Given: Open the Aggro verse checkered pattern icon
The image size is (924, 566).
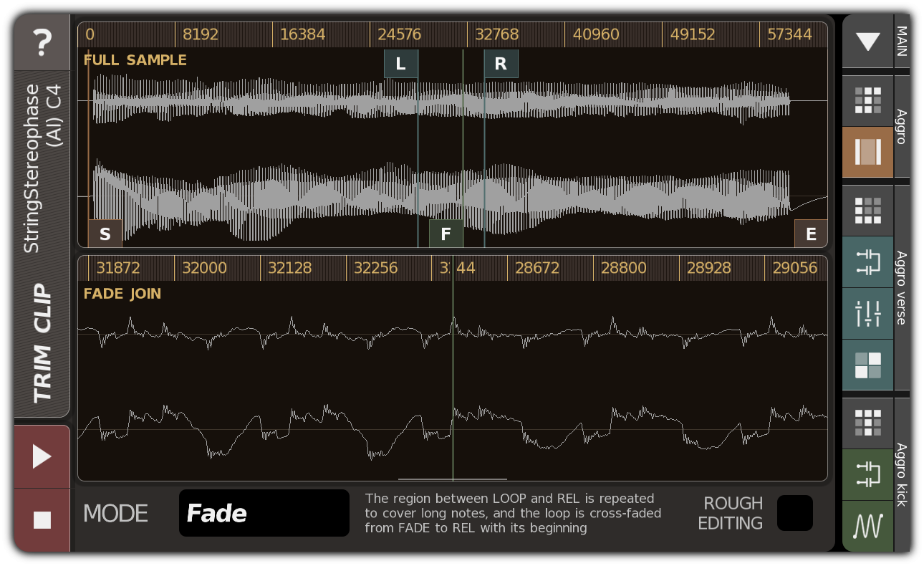Looking at the screenshot, I should point(867,365).
